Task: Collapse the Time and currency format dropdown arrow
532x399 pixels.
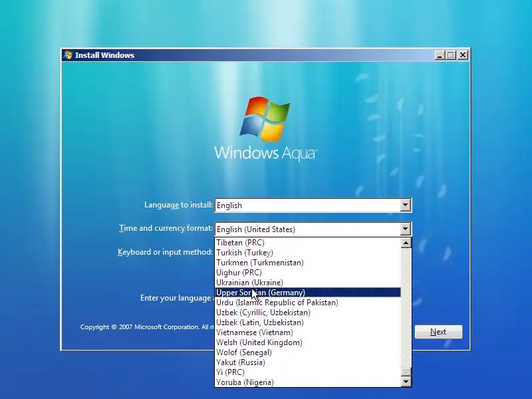Action: coord(405,229)
